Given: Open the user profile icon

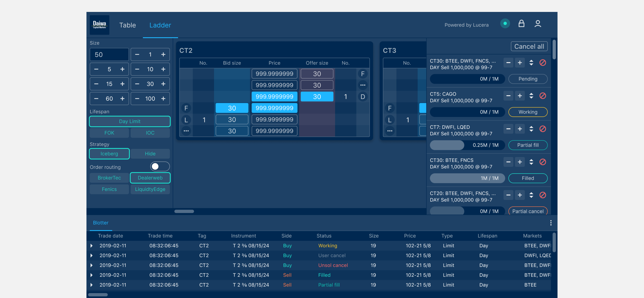Looking at the screenshot, I should coord(538,24).
